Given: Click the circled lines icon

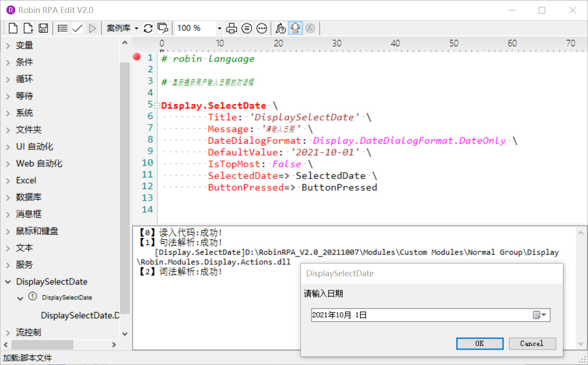Looking at the screenshot, I should (x=247, y=29).
